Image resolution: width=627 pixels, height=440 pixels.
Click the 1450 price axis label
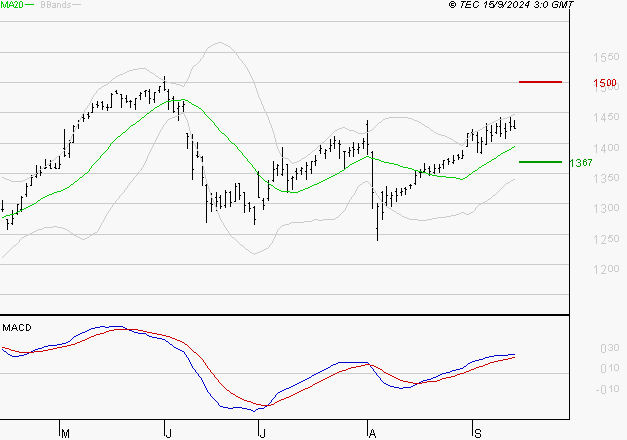606,117
